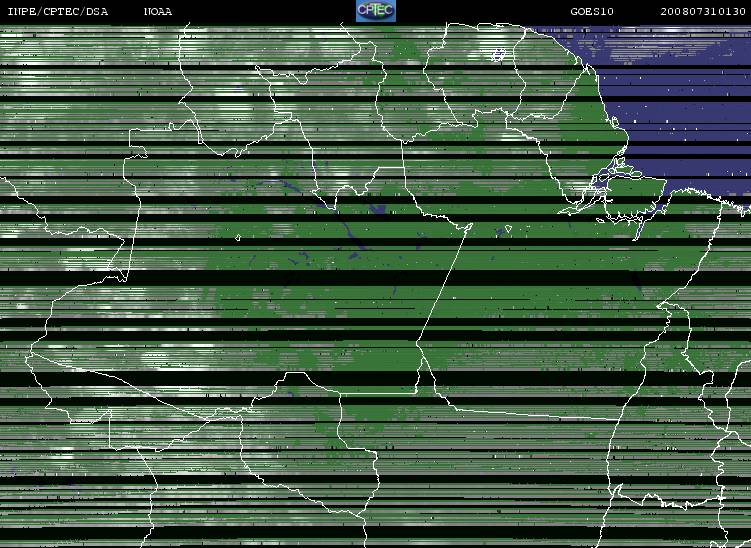Image resolution: width=751 pixels, height=548 pixels.
Task: Click the CPTEC logo in header
Action: [376, 11]
